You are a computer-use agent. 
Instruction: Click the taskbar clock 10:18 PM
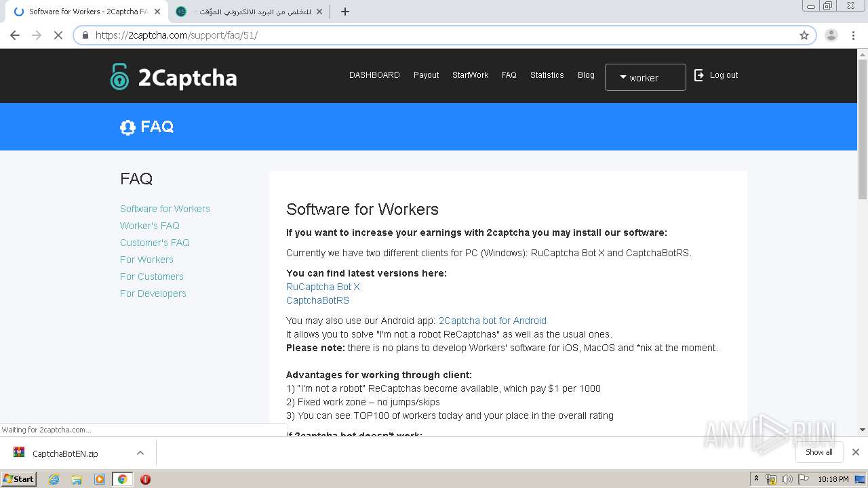(833, 479)
